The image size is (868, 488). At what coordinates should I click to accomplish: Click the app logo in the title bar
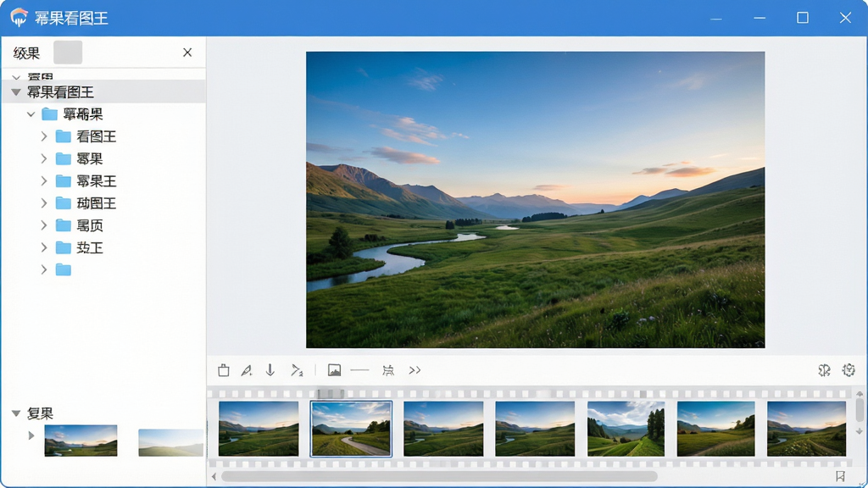19,17
